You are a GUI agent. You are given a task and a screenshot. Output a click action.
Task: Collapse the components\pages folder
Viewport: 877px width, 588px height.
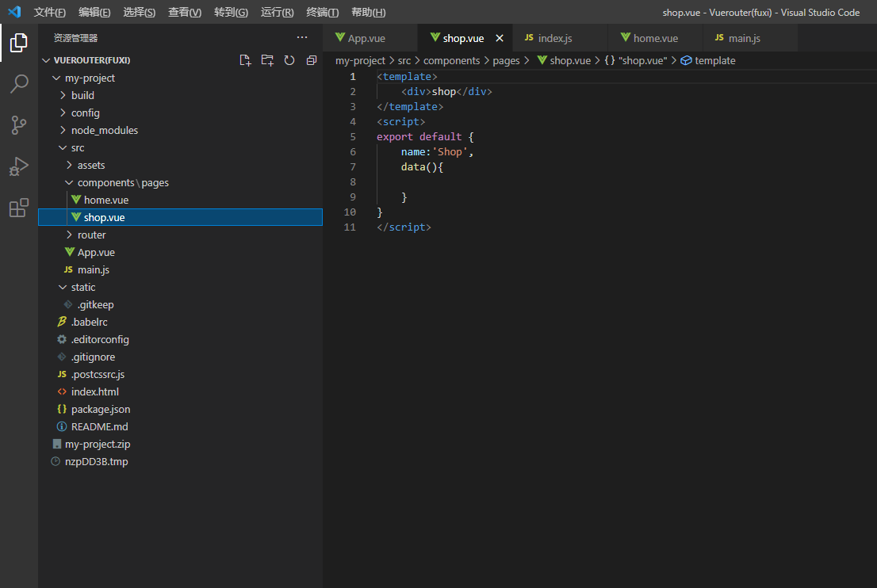click(69, 183)
